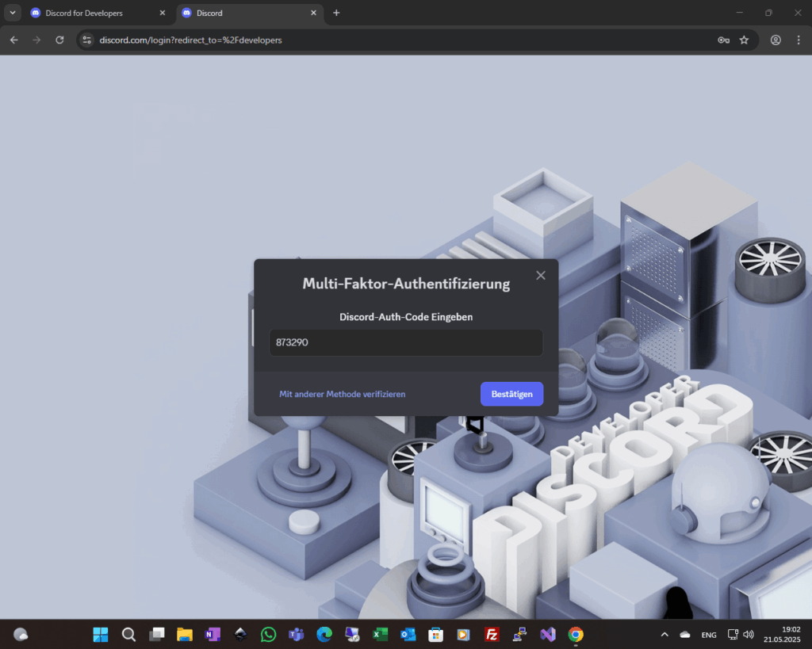
Task: Launch File Explorer from taskbar
Action: coord(185,635)
